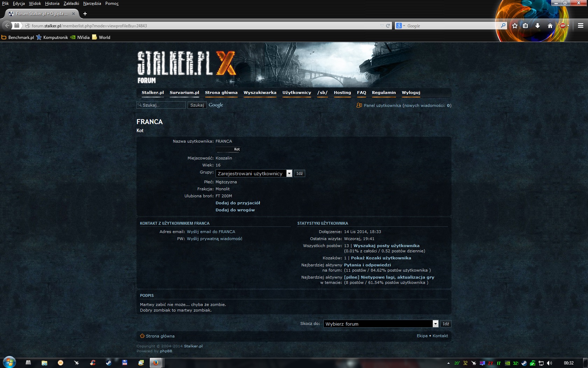588x368 pixels.
Task: Open the Google search engine selector arrow
Action: [x=404, y=26]
